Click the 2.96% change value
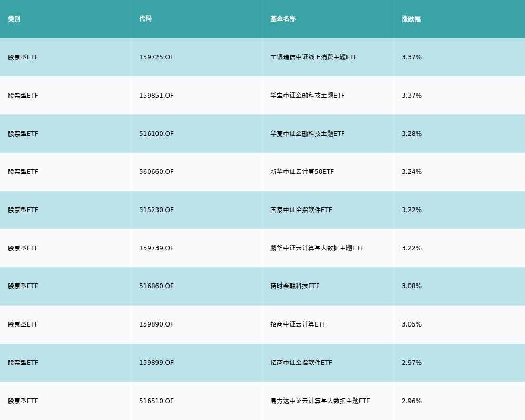The height and width of the screenshot is (420, 525). (412, 401)
